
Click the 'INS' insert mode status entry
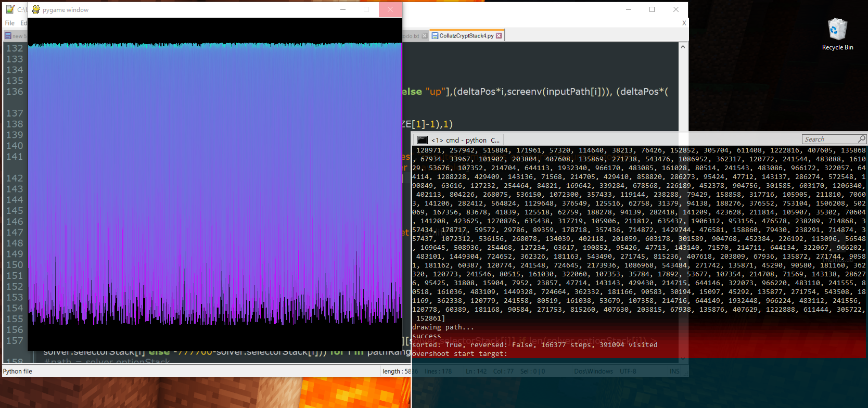674,372
